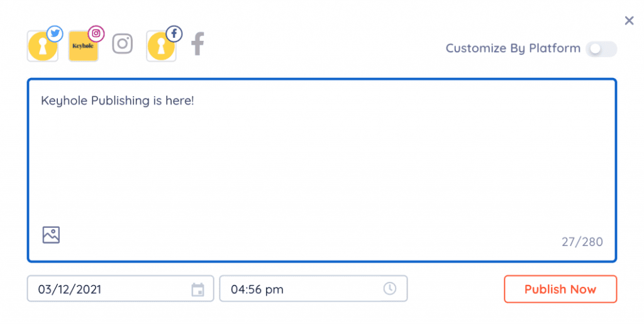Click the Facebook 'f' circle badge
Viewport: 644px width, 324px height.
(x=174, y=34)
